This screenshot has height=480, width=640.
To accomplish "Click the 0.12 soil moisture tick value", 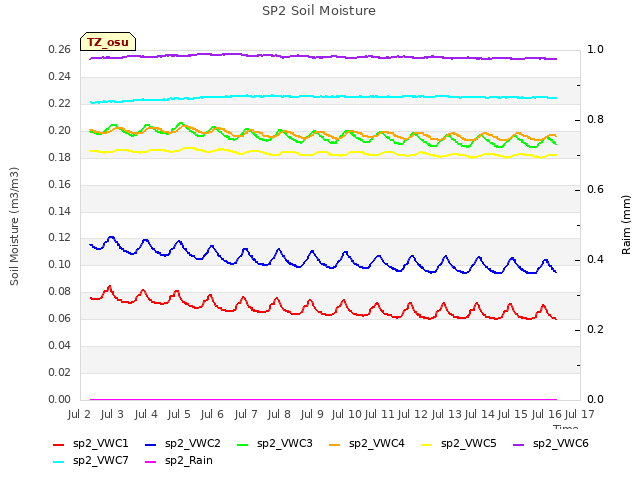I will click(x=60, y=238).
